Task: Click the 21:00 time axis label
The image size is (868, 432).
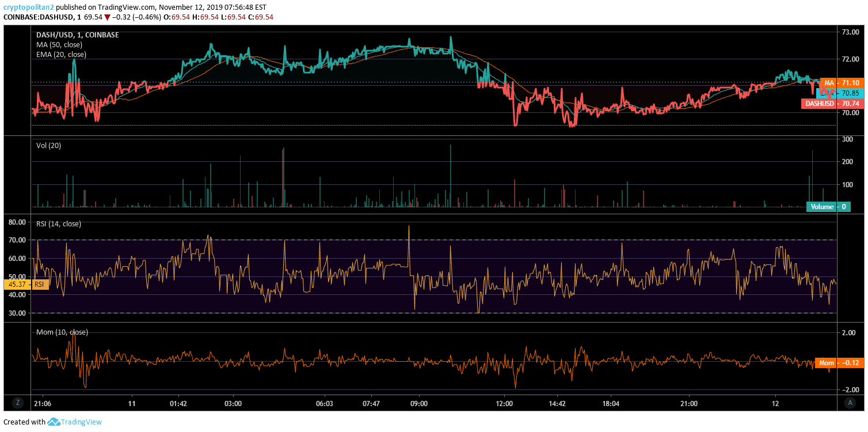Action: [x=688, y=403]
